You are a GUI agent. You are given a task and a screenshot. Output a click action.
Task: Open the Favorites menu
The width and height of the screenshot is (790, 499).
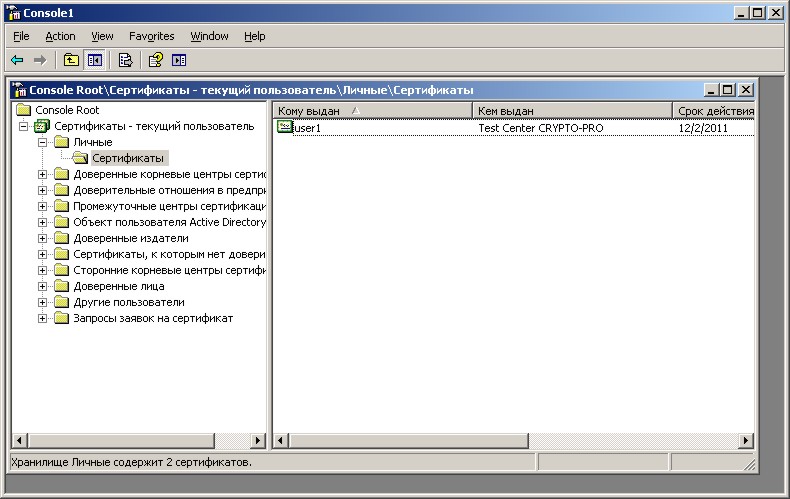click(x=151, y=36)
